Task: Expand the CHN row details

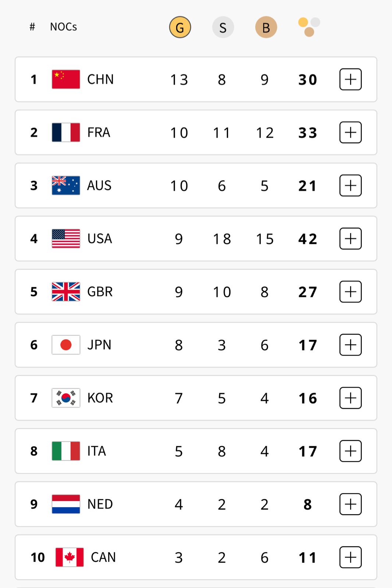Action: click(350, 79)
